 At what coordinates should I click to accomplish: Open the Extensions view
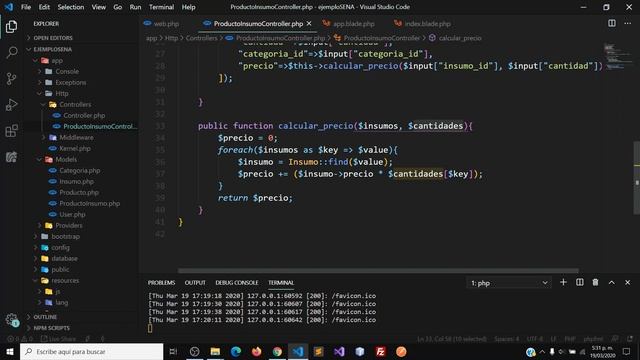[x=11, y=131]
